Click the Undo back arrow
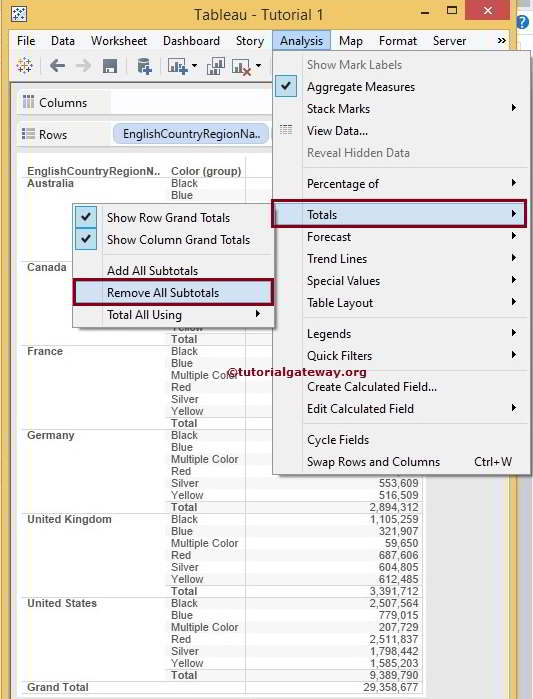The image size is (533, 699). point(57,66)
